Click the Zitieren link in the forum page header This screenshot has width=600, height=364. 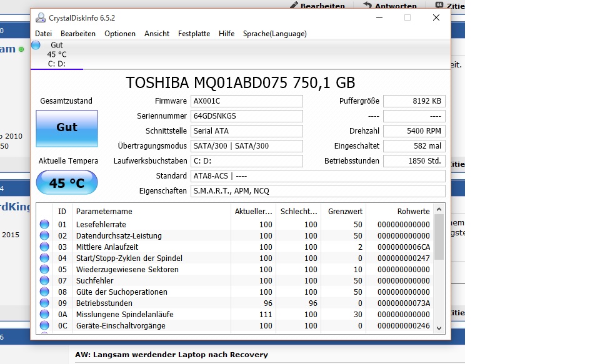point(451,6)
